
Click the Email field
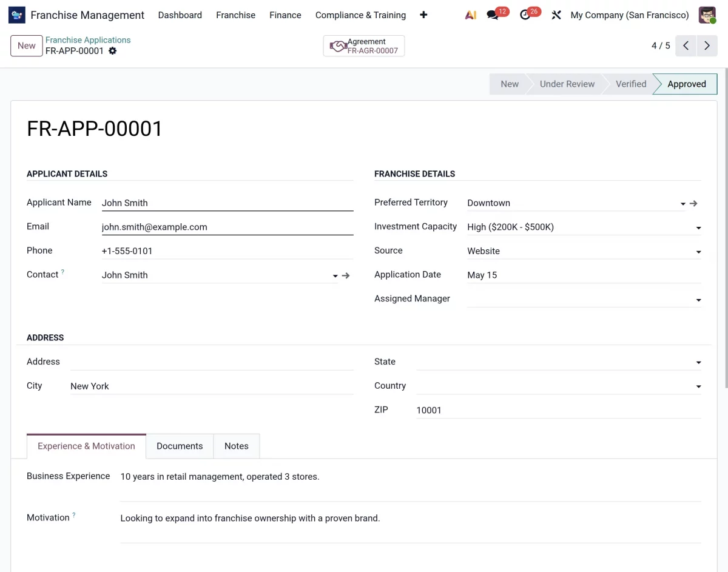227,227
